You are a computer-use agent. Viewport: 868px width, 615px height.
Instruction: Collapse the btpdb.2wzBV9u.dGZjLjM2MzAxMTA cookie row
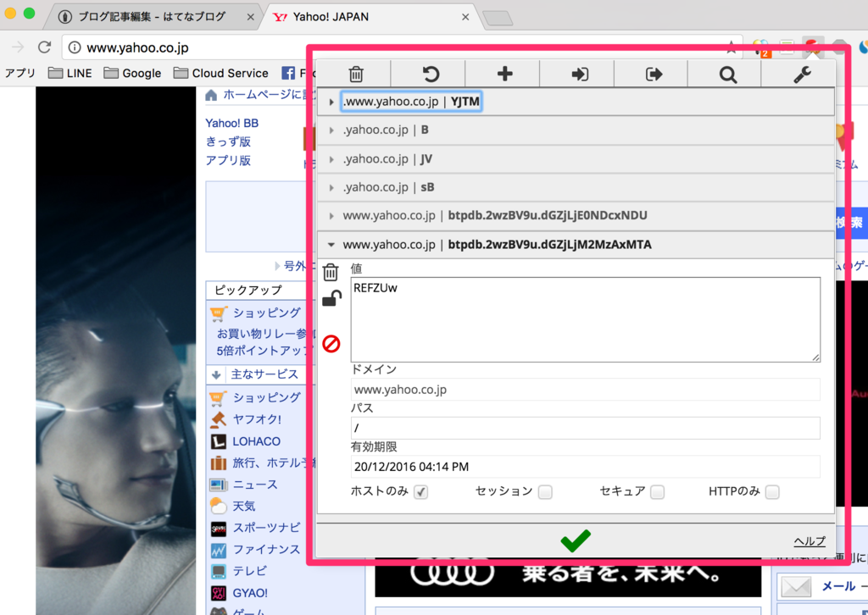click(x=576, y=245)
